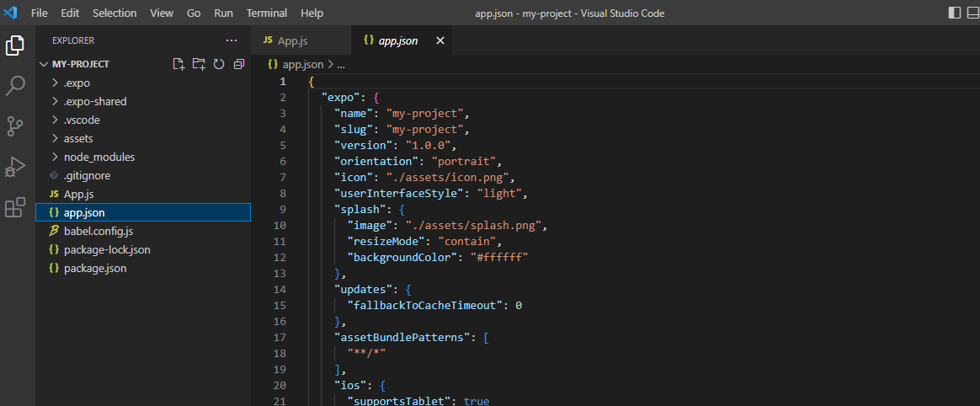This screenshot has height=406, width=980.
Task: Open the Search view in activity bar
Action: tap(15, 86)
